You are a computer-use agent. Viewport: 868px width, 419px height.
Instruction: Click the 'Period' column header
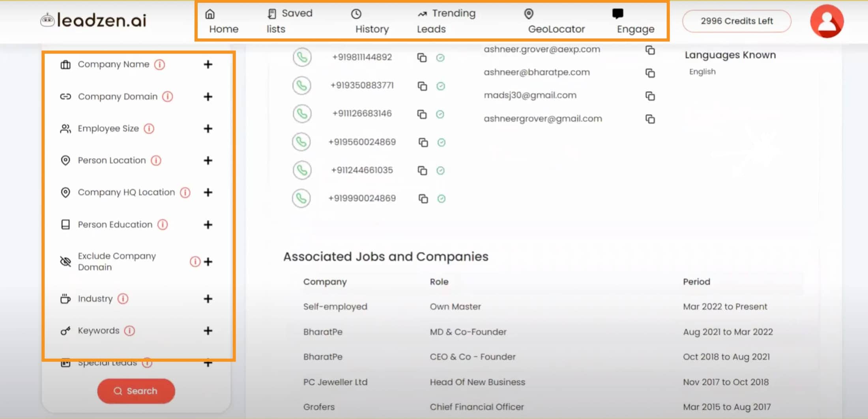coord(696,282)
